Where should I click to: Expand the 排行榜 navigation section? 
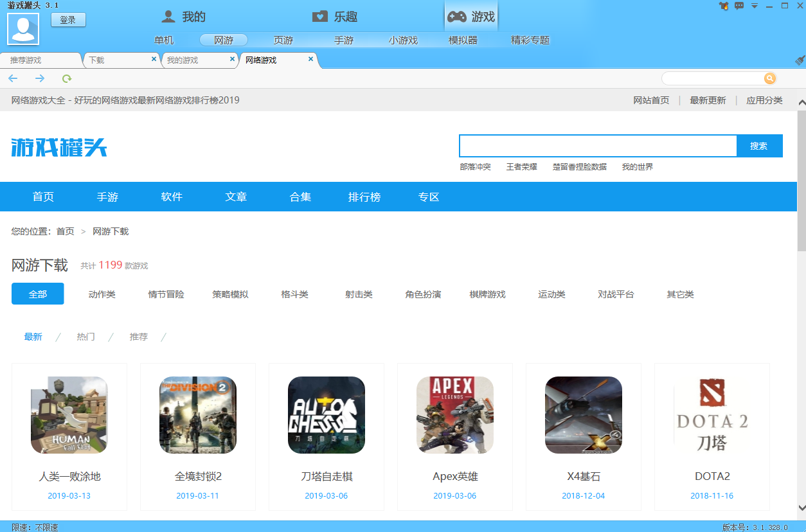point(364,197)
